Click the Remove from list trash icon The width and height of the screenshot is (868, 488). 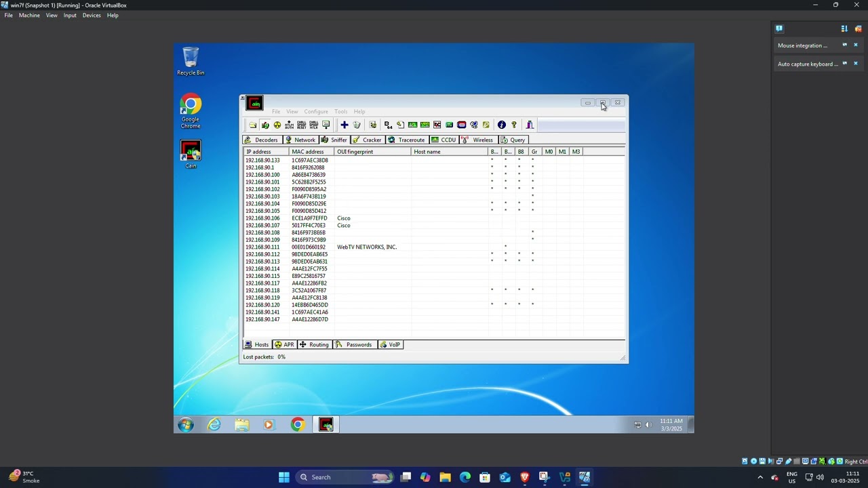[357, 125]
